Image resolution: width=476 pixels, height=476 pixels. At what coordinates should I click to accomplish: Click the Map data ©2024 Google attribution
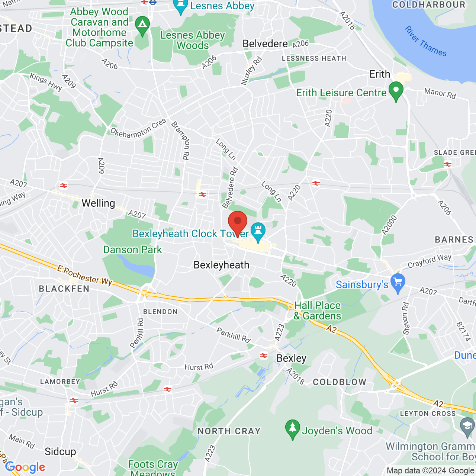point(431,470)
